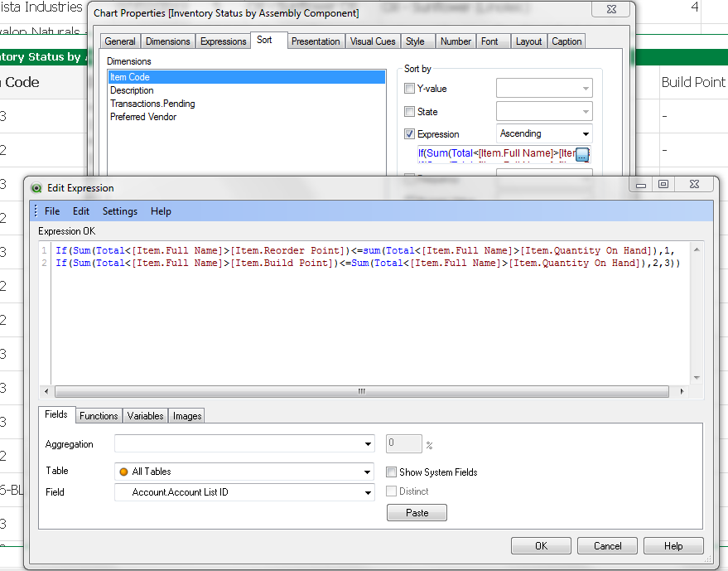
Task: Switch to the Images tab
Action: click(187, 416)
